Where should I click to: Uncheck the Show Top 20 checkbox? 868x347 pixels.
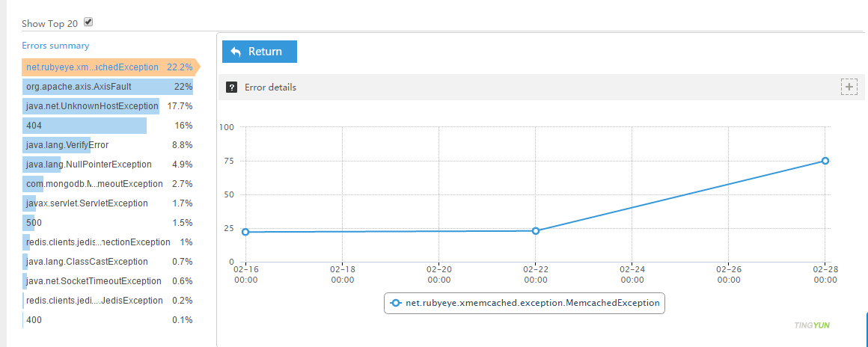(x=88, y=22)
